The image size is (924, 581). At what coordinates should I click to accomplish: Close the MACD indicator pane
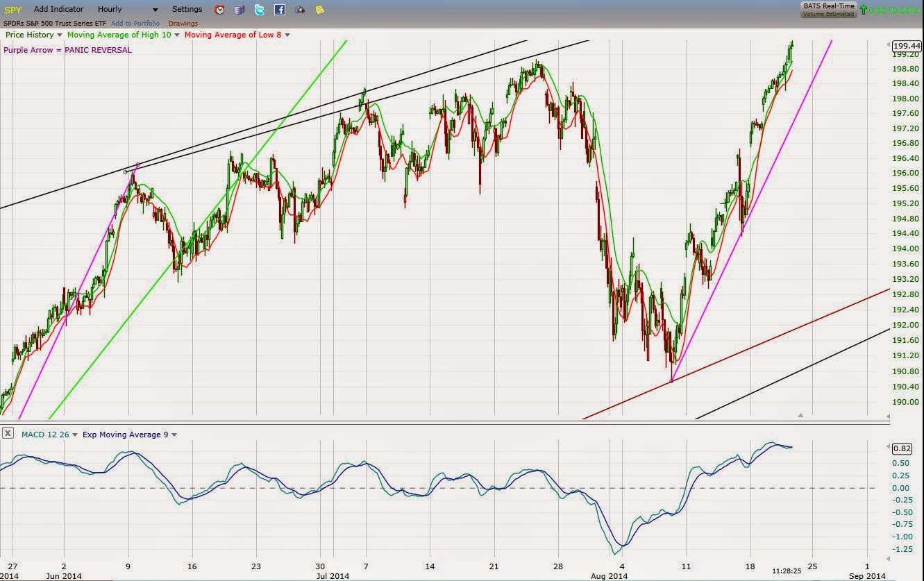(7, 433)
